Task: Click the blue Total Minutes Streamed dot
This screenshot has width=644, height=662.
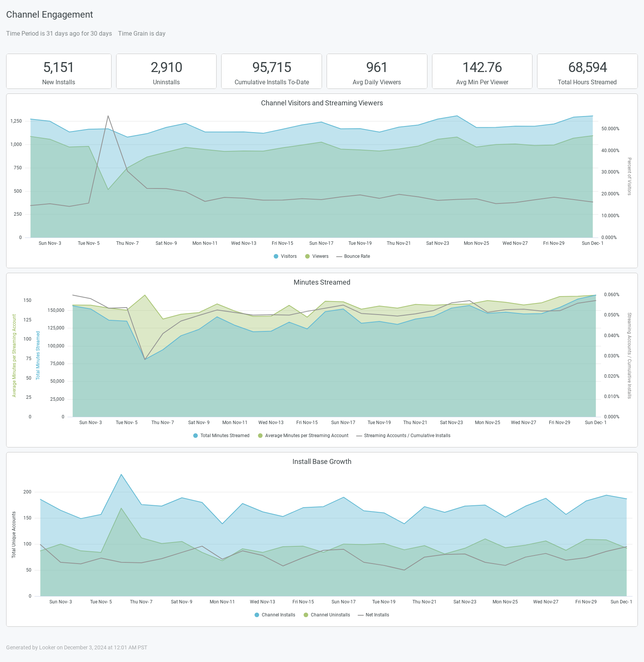Action: pyautogui.click(x=195, y=436)
